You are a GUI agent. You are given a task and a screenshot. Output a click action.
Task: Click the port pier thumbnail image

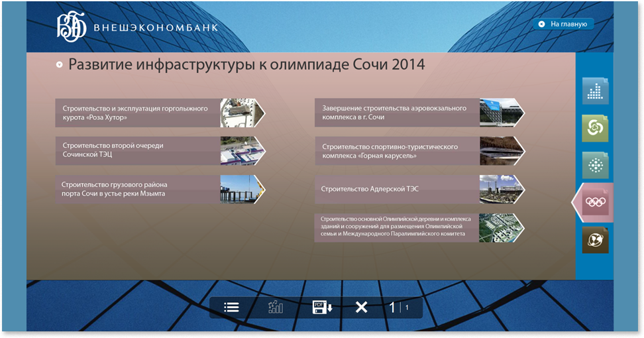pyautogui.click(x=242, y=190)
